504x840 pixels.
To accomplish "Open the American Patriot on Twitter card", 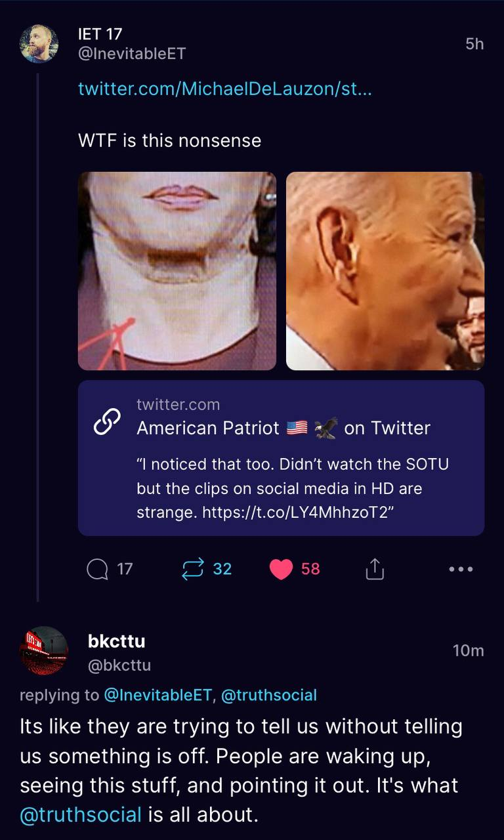I will pyautogui.click(x=281, y=458).
